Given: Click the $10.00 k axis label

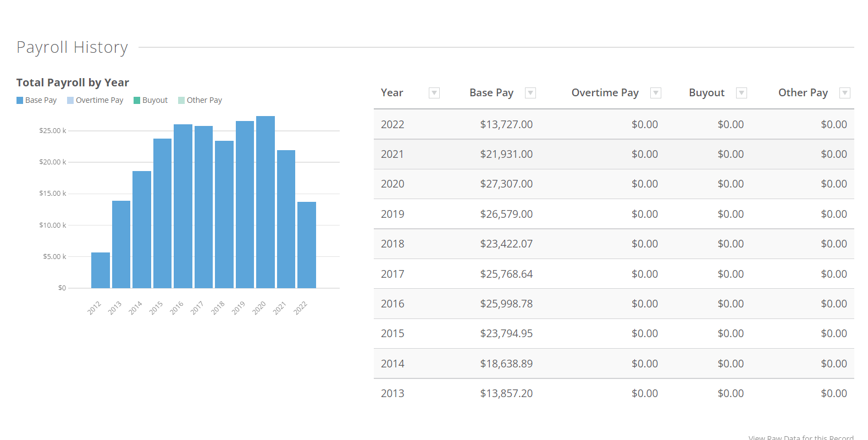Looking at the screenshot, I should tap(52, 225).
